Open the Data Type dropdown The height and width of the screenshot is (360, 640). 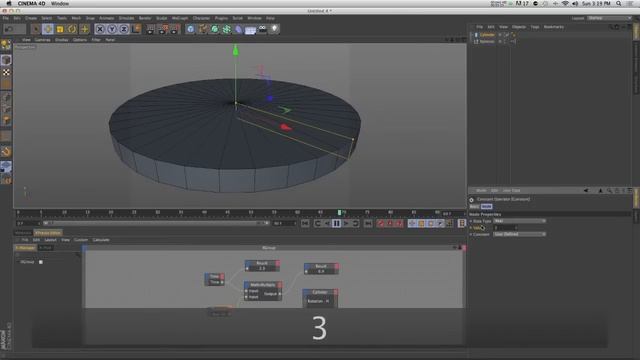(519, 221)
